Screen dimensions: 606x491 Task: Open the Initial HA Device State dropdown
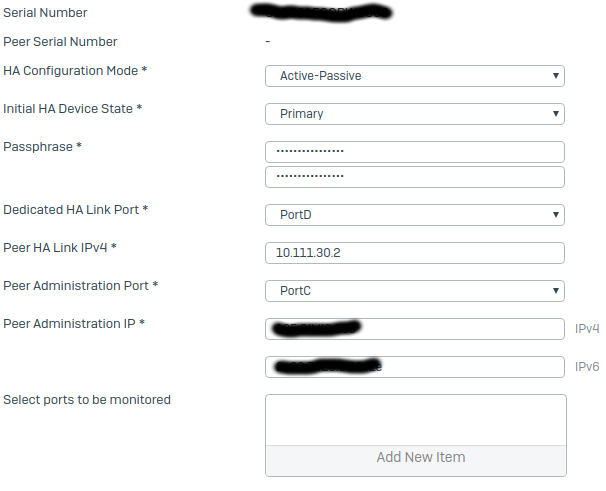[x=415, y=114]
